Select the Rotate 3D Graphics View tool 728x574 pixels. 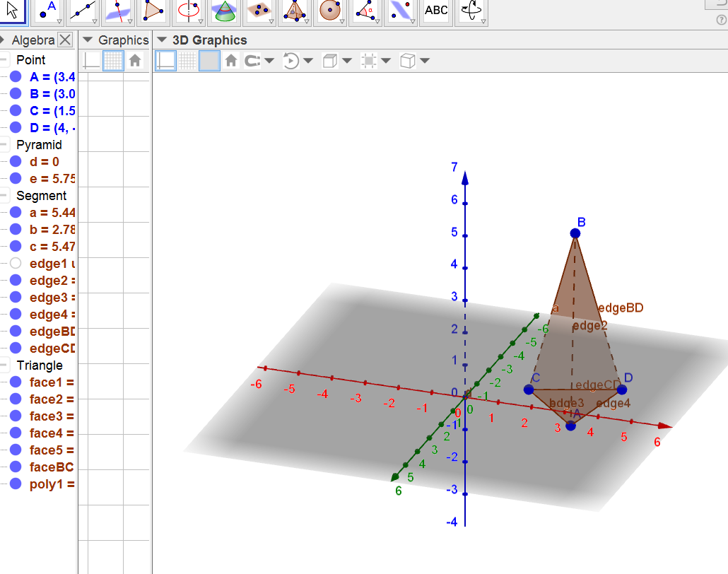tap(471, 10)
